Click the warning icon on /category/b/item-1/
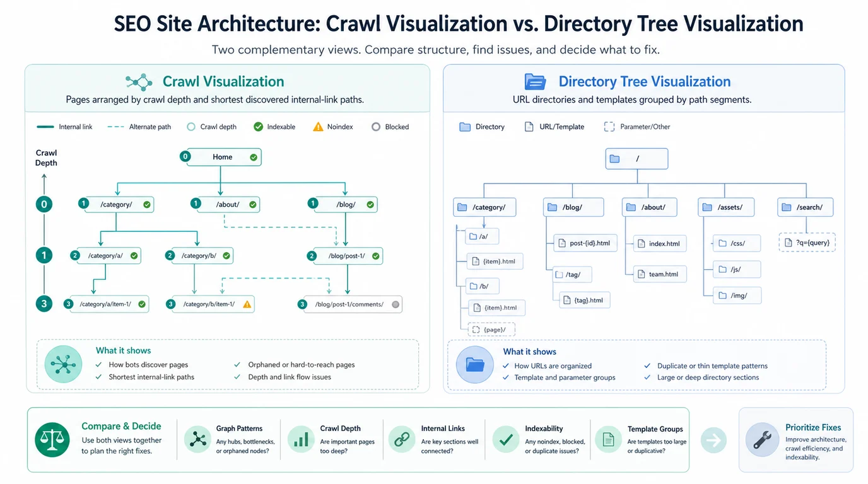The height and width of the screenshot is (484, 868). pyautogui.click(x=247, y=304)
